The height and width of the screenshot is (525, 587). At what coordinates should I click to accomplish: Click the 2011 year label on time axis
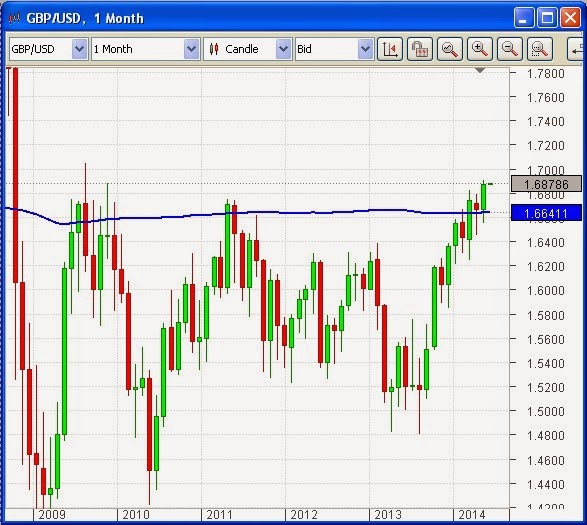[219, 515]
